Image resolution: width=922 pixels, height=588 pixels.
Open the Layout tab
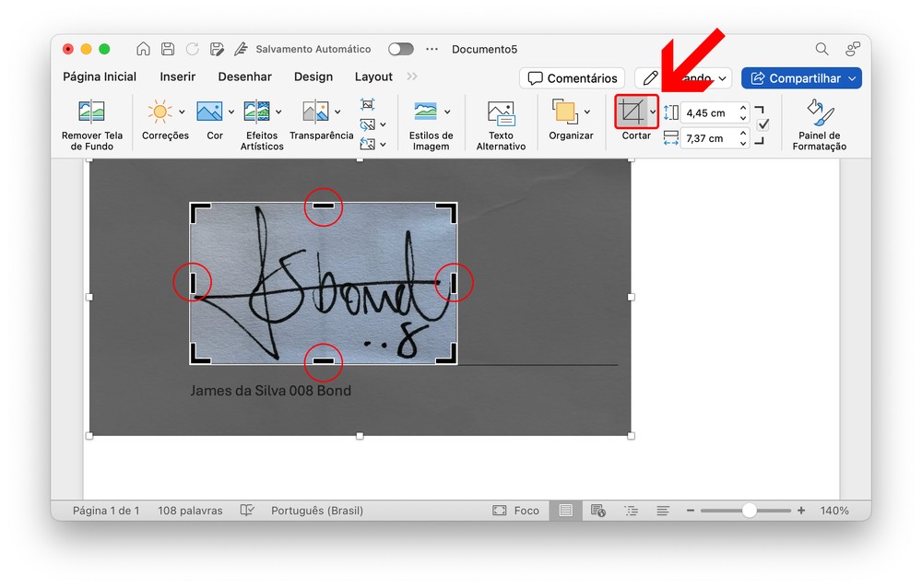pyautogui.click(x=373, y=77)
